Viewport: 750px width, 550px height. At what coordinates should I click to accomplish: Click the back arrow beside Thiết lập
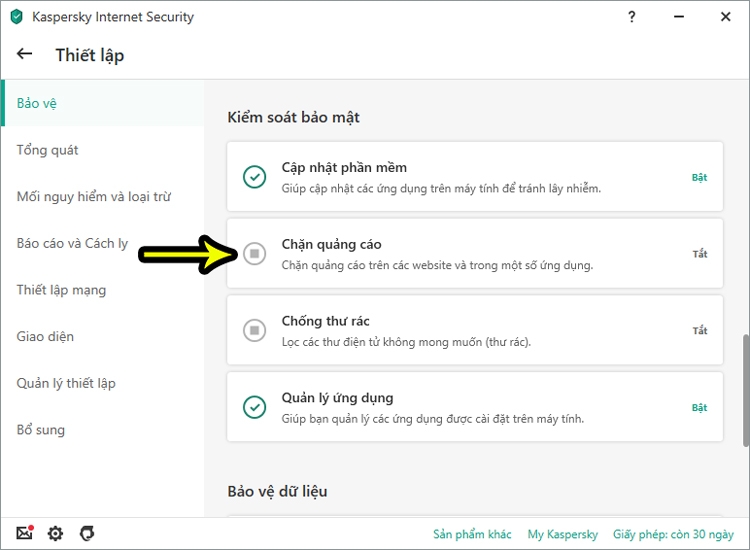tap(25, 54)
